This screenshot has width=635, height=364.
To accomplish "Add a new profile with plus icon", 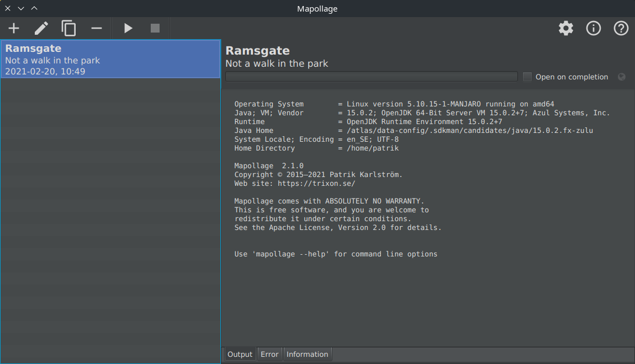I will pyautogui.click(x=14, y=28).
